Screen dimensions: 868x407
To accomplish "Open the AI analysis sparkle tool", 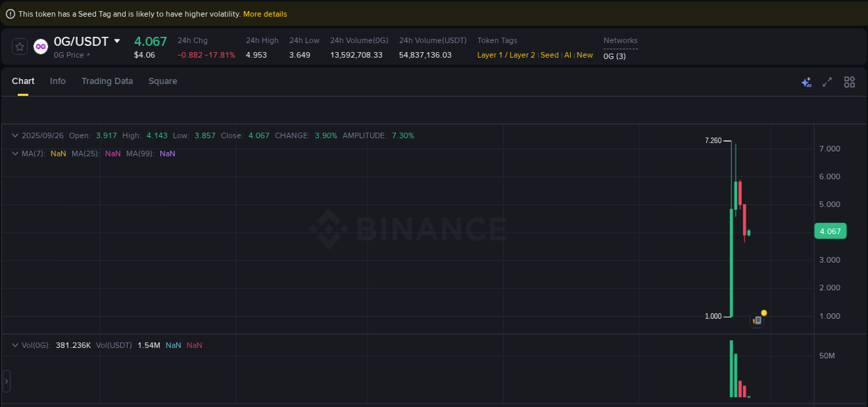I will 806,81.
